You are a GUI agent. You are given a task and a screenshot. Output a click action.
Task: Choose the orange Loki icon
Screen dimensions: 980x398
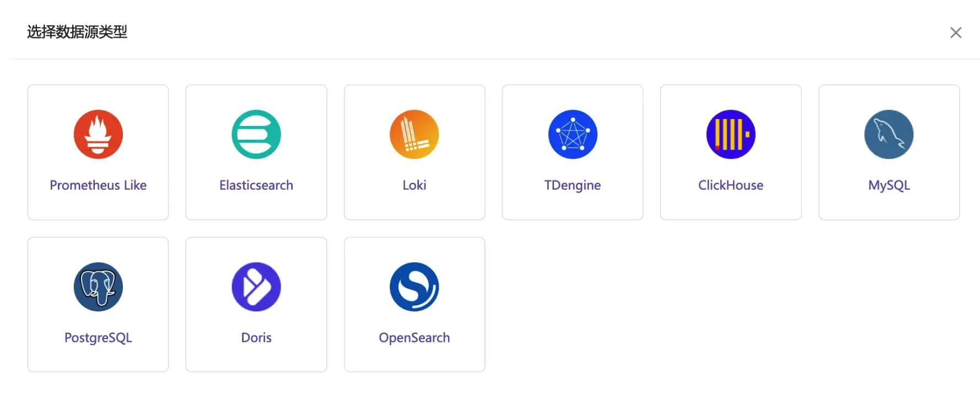pyautogui.click(x=414, y=135)
